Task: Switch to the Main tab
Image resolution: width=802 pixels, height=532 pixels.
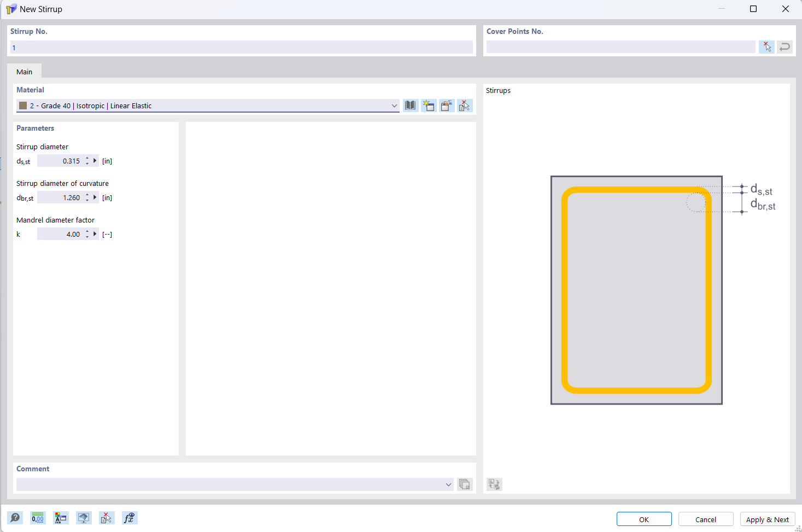Action: [x=24, y=72]
